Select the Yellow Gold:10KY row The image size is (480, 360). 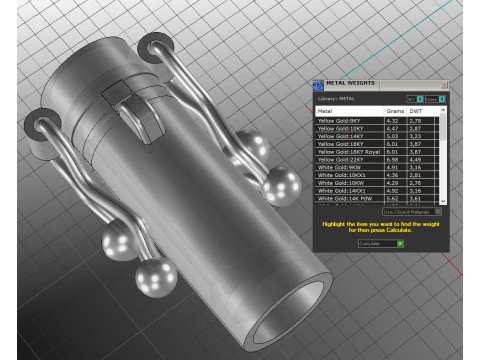377,128
